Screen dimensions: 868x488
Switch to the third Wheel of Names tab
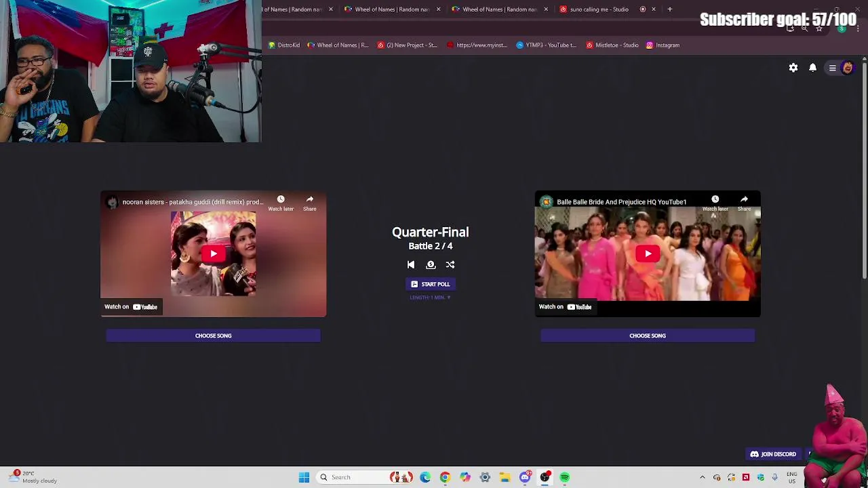pyautogui.click(x=499, y=9)
